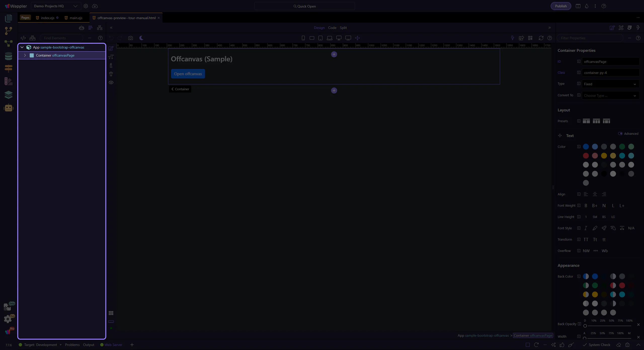The width and height of the screenshot is (644, 350).
Task: Click the code view brackets icon
Action: click(23, 38)
